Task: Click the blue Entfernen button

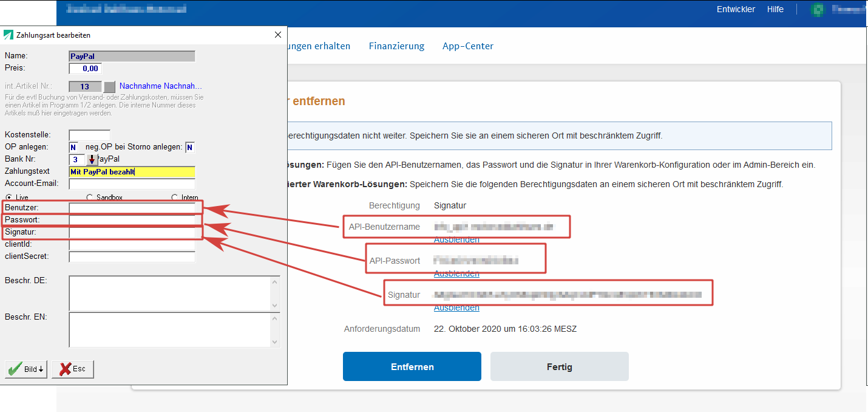Action: 412,366
